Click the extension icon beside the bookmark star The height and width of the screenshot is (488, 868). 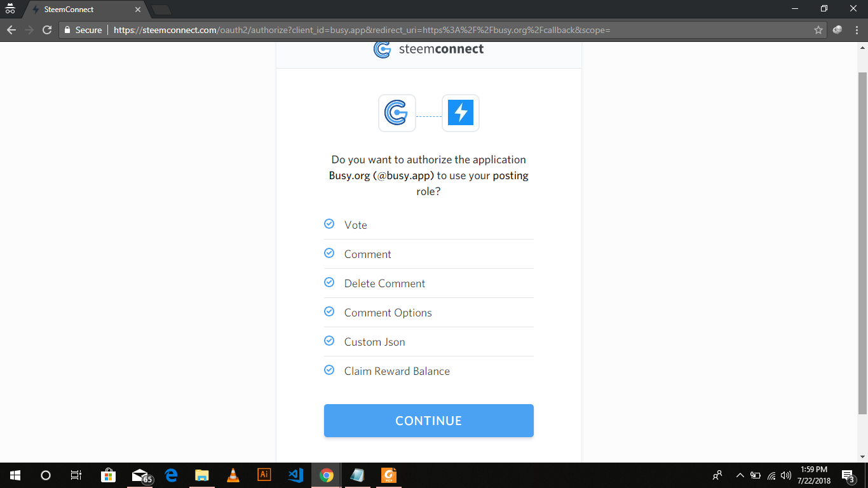point(837,30)
